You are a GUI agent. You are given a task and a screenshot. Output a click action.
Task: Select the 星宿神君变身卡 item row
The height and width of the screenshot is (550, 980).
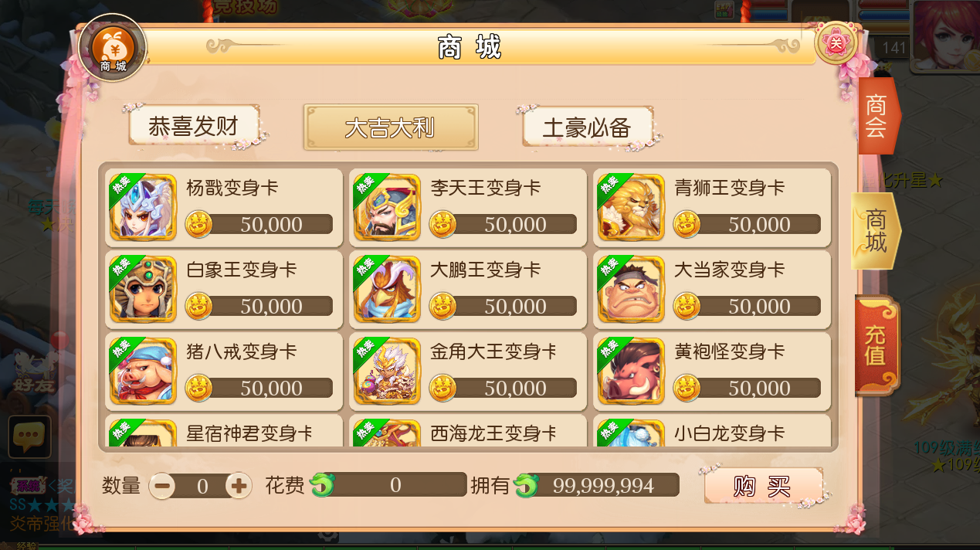coord(224,431)
